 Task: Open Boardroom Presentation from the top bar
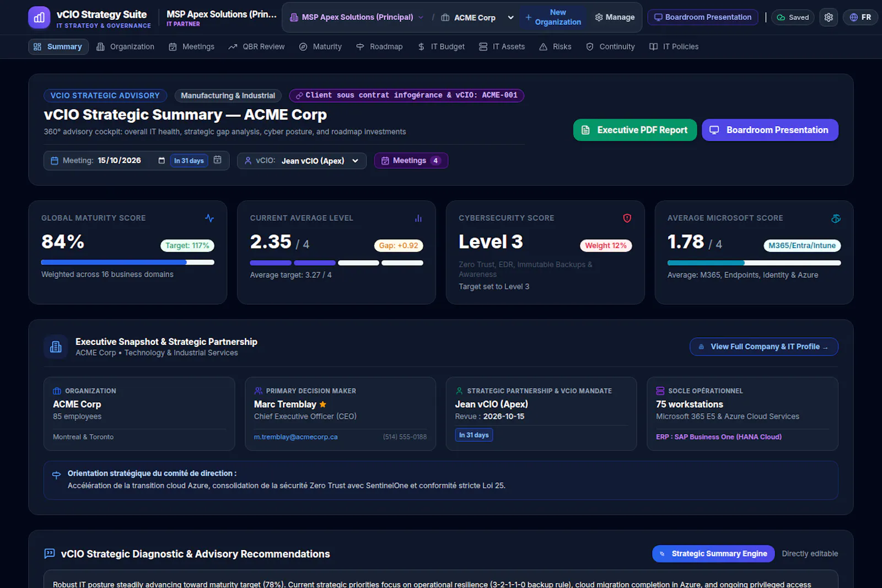(x=703, y=17)
